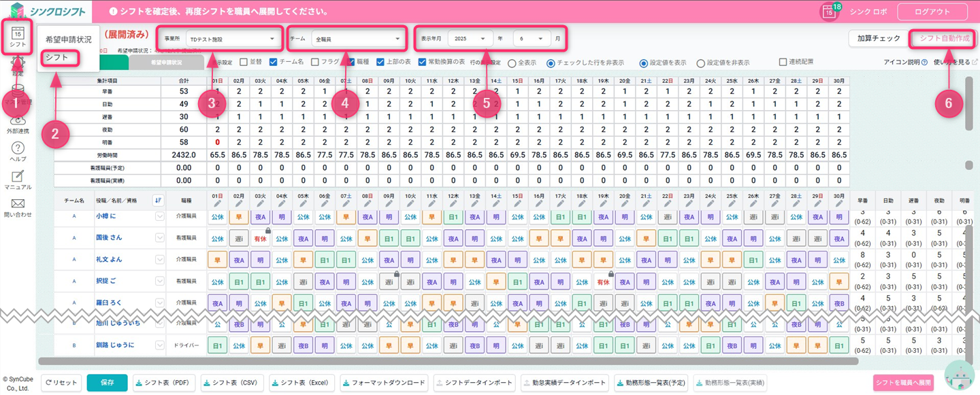Open the アイコン説明 link

click(901, 63)
